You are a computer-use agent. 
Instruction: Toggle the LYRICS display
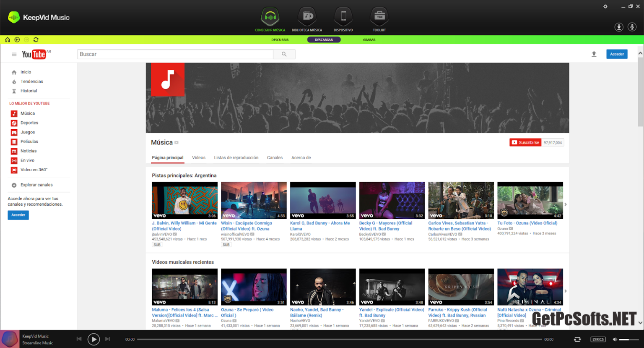coord(598,339)
